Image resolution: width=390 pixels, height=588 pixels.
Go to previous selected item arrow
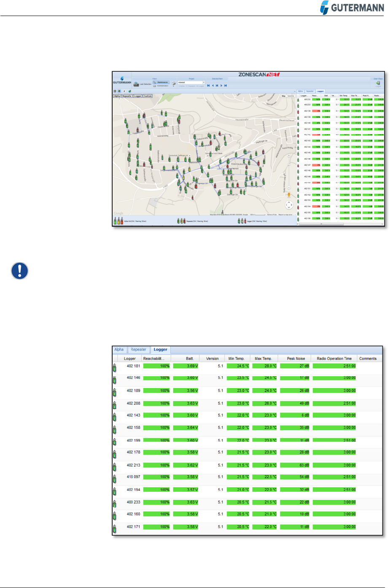click(x=212, y=86)
